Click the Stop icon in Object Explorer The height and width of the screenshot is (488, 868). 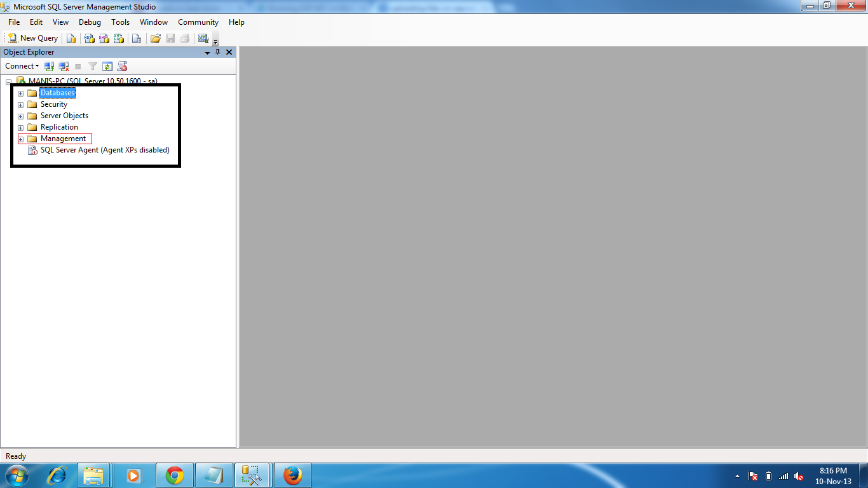click(78, 66)
